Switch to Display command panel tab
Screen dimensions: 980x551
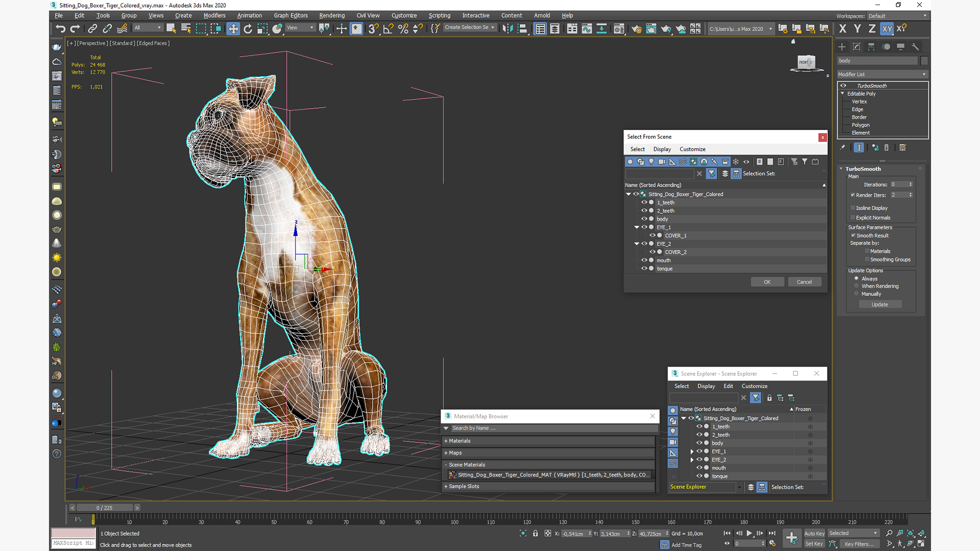tap(901, 46)
